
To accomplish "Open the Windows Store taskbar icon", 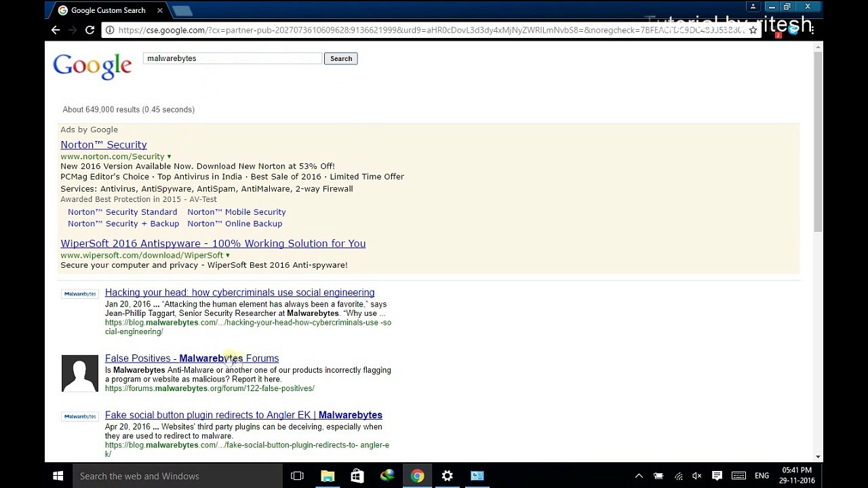I will 357,476.
